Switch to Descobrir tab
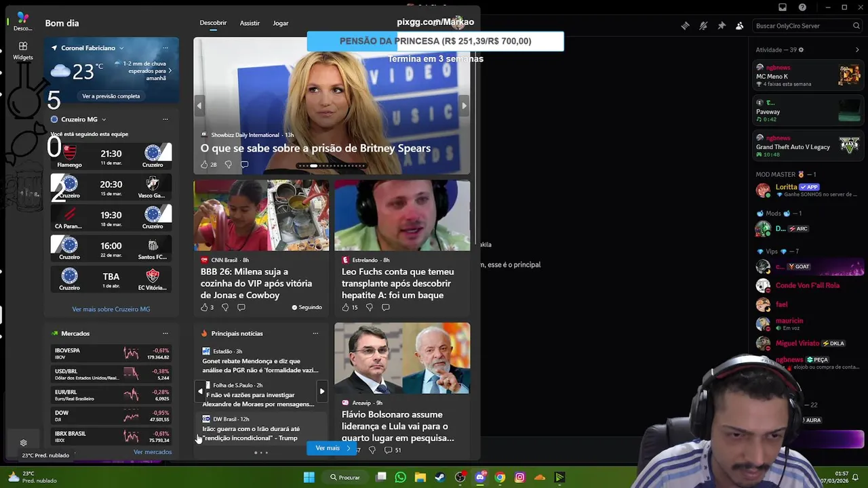Viewport: 868px width, 488px height. coord(213,23)
